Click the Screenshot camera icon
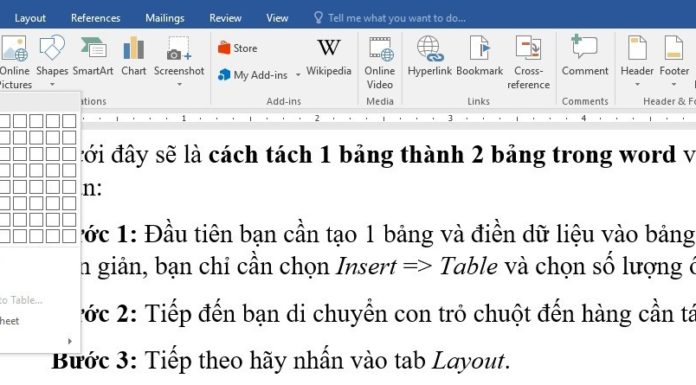Viewport: 696px width, 385px height. [178, 49]
